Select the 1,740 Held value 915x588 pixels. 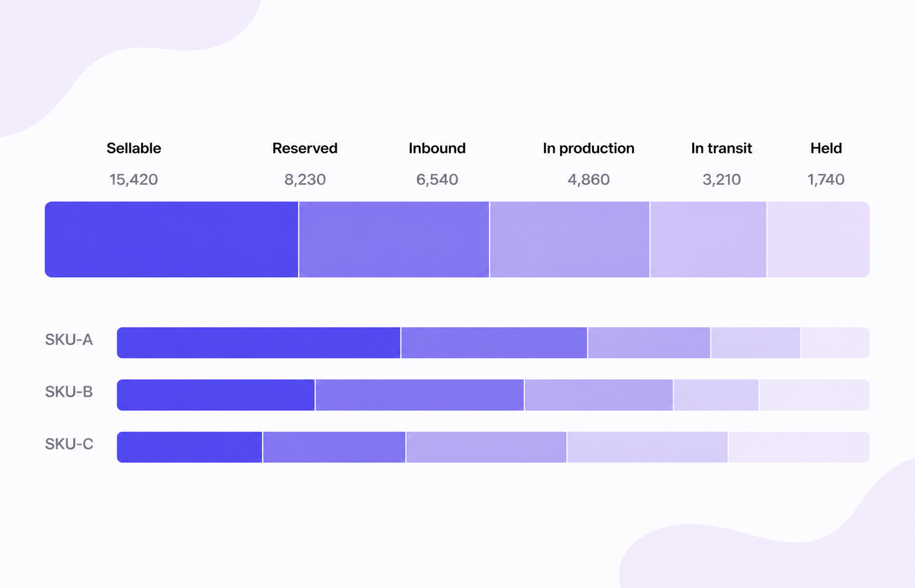[x=826, y=180]
